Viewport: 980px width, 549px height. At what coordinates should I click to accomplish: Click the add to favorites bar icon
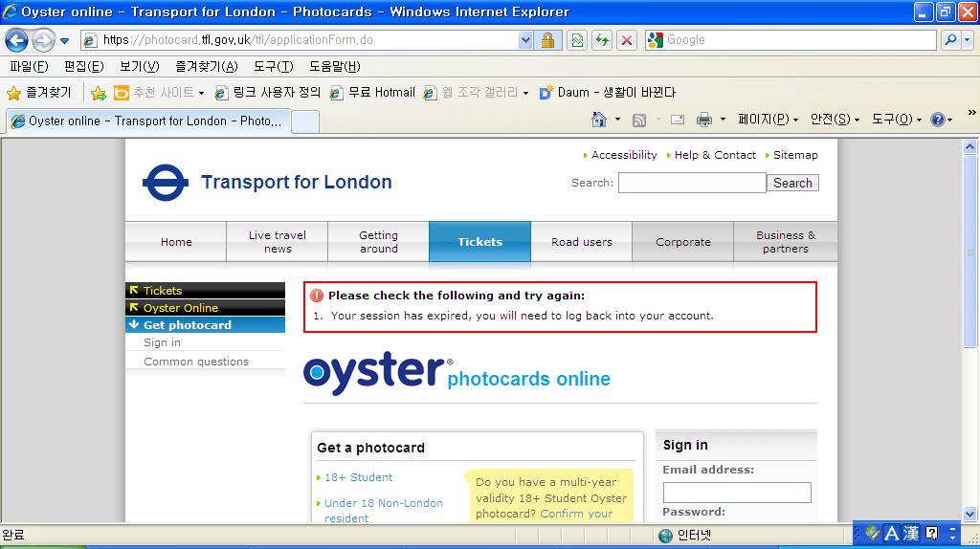(x=99, y=93)
